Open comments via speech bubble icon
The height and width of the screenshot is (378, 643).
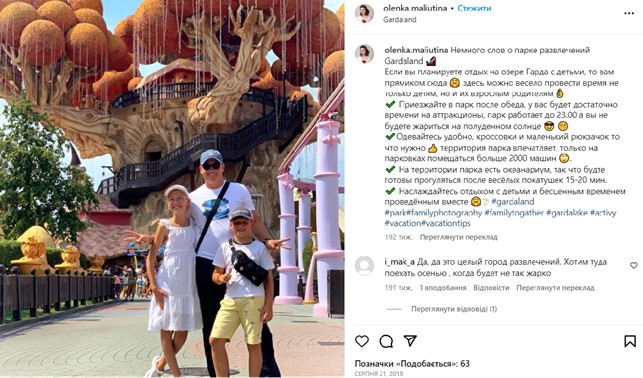pyautogui.click(x=386, y=341)
